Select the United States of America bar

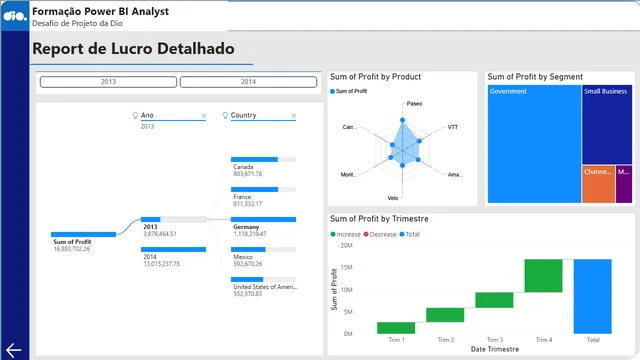tap(263, 279)
